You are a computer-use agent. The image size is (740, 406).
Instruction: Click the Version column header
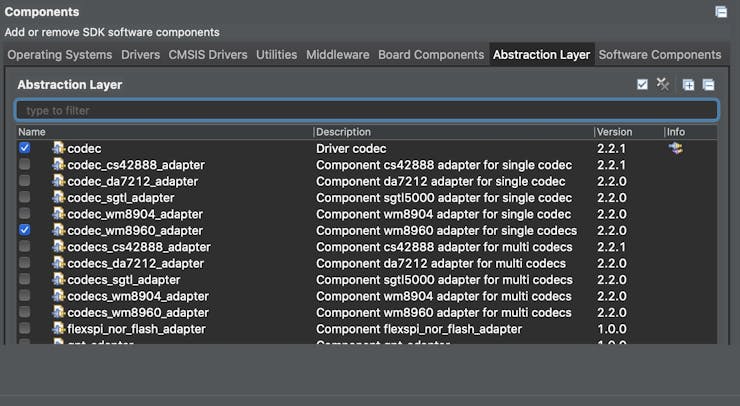tap(614, 132)
